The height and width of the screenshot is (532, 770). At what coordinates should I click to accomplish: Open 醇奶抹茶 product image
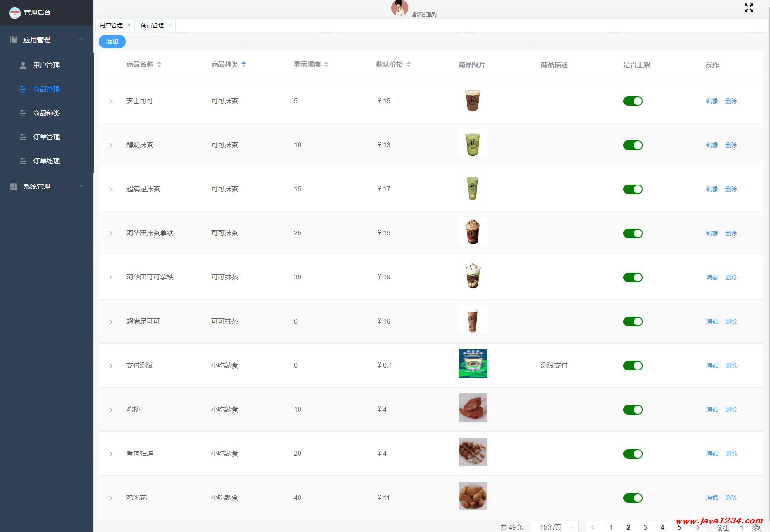point(473,143)
